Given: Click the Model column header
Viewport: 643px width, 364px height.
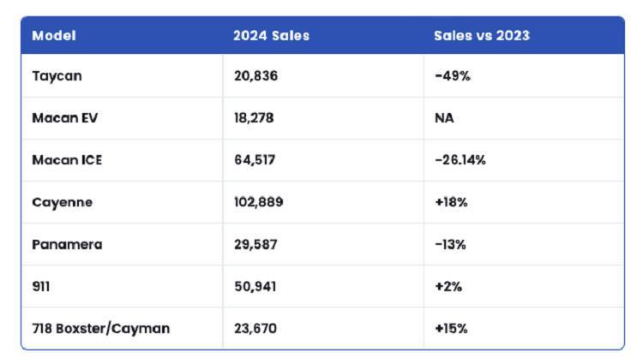Looking at the screenshot, I should (53, 36).
